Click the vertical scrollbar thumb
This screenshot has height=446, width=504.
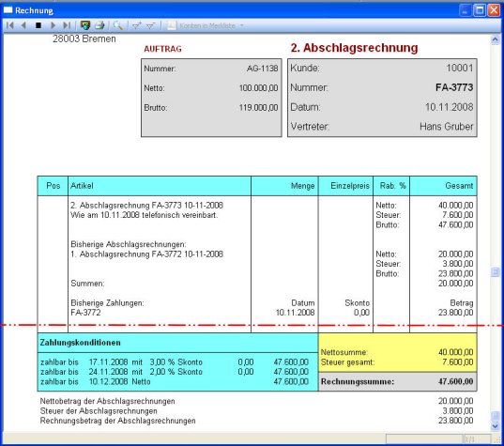[x=495, y=272]
